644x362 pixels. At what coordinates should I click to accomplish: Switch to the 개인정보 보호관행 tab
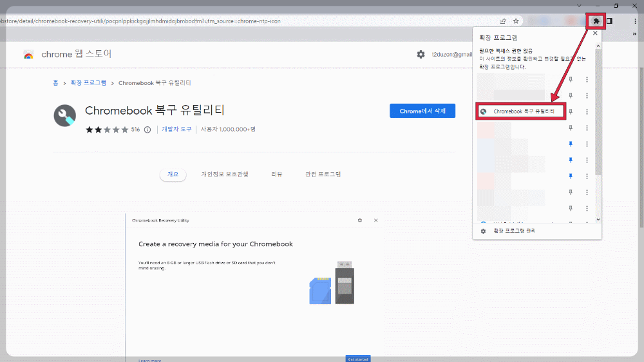click(225, 174)
